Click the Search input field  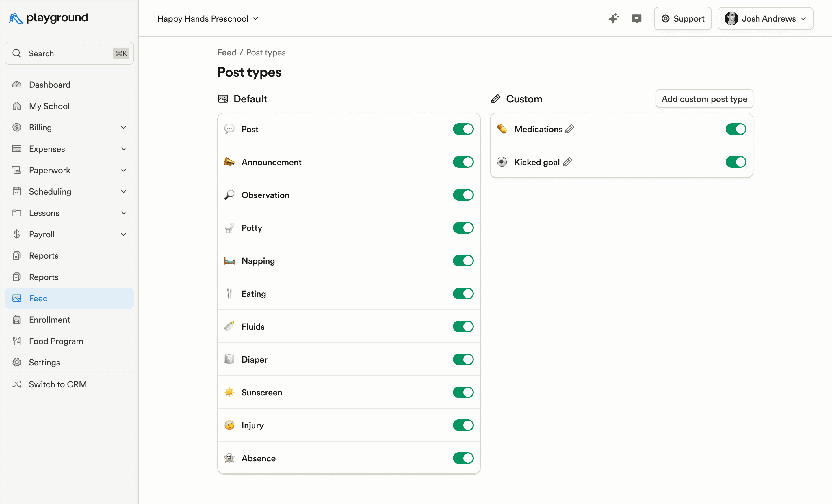click(69, 53)
